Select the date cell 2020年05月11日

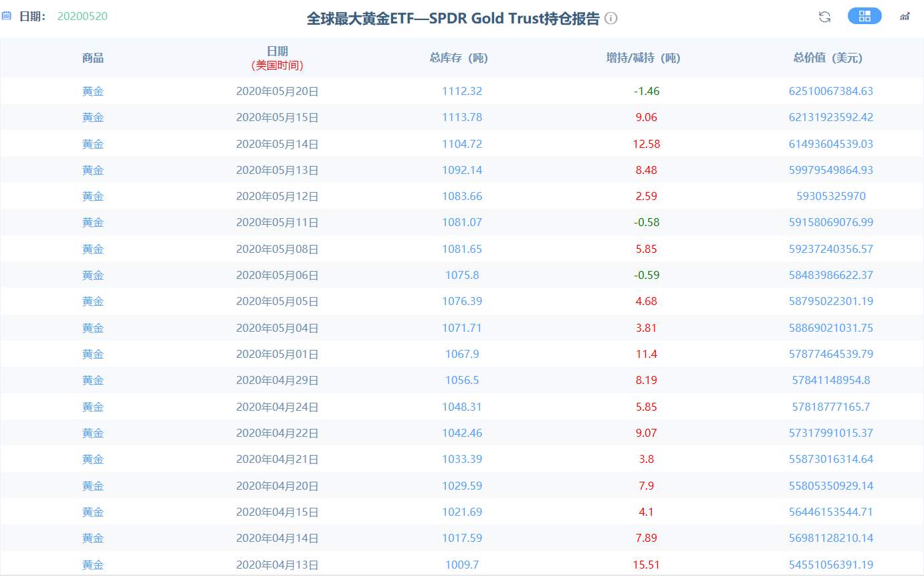tap(277, 222)
